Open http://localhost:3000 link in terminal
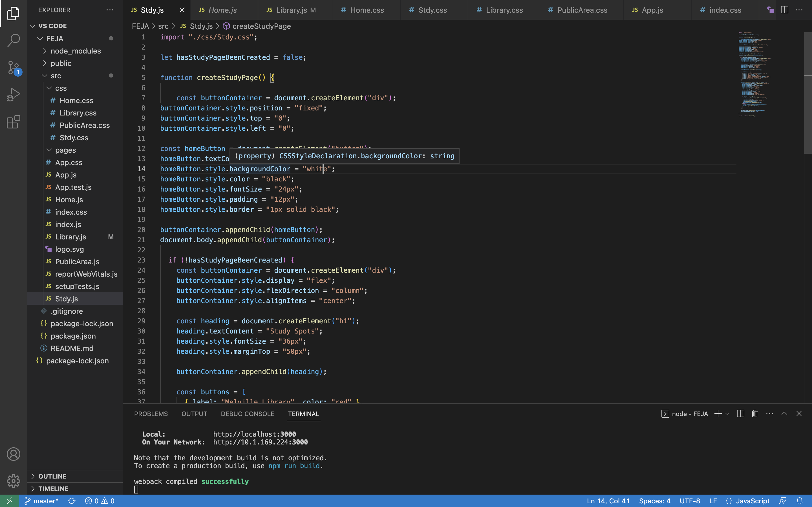Image resolution: width=812 pixels, height=507 pixels. [x=254, y=434]
